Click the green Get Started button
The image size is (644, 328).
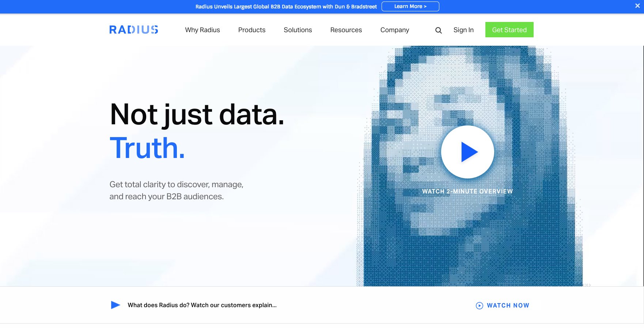click(509, 30)
